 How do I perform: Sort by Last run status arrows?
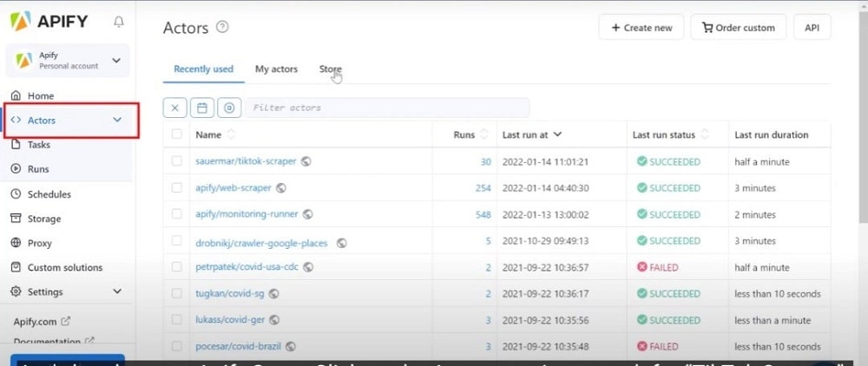(x=705, y=134)
